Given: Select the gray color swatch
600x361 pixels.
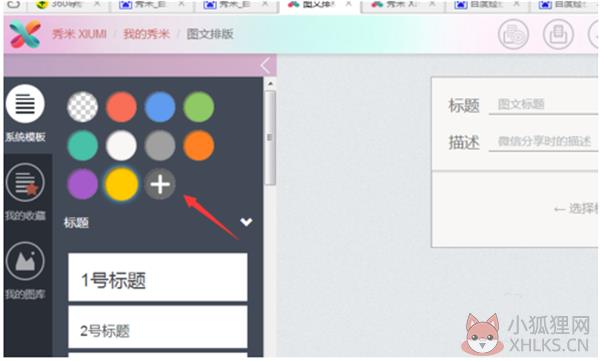Looking at the screenshot, I should [160, 145].
